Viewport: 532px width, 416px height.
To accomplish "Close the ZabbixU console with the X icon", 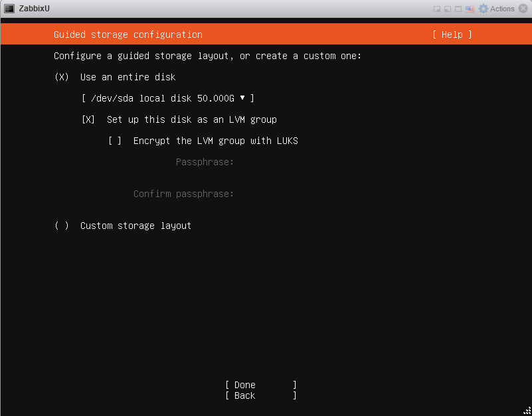I will click(x=523, y=9).
